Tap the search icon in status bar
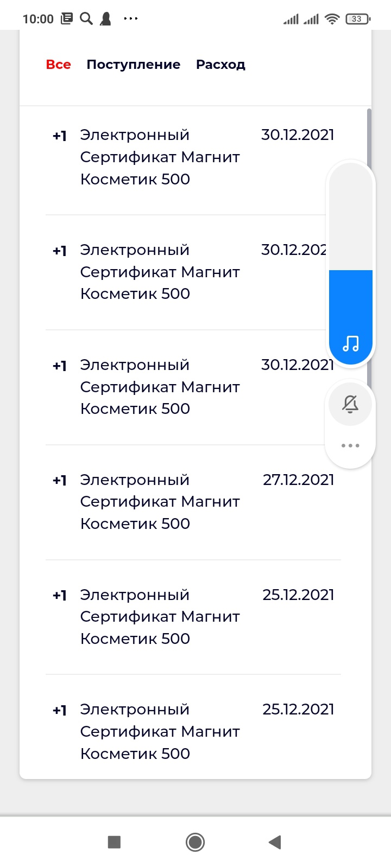Image resolution: width=391 pixels, height=868 pixels. 86,19
